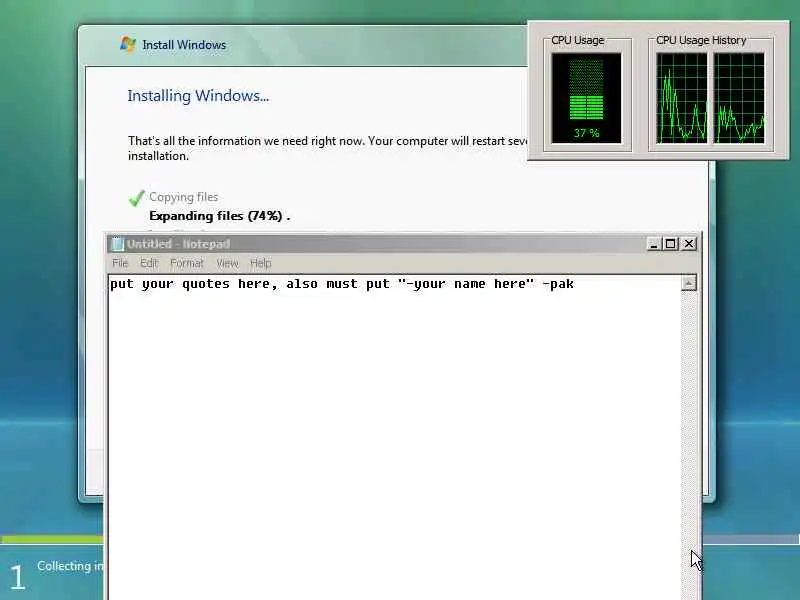
Task: Open the Help menu in Notepad
Action: pyautogui.click(x=260, y=263)
